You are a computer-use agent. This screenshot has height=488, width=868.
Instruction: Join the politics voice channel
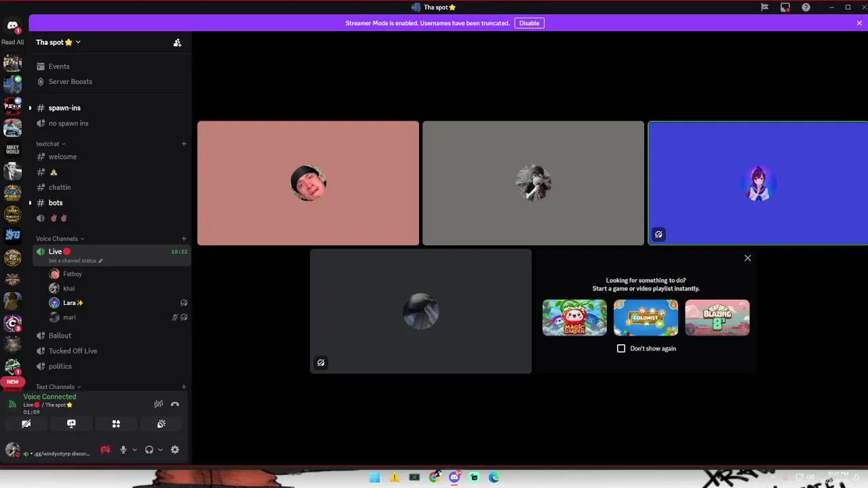[112, 366]
